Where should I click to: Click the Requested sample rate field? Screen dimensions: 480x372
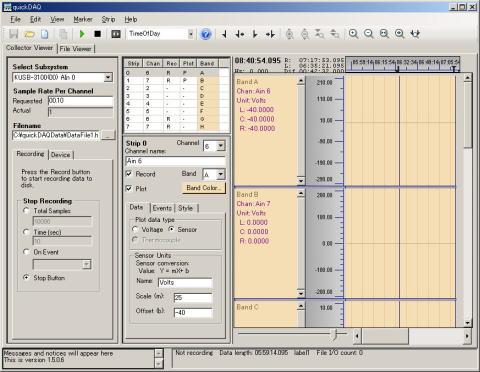click(x=80, y=101)
